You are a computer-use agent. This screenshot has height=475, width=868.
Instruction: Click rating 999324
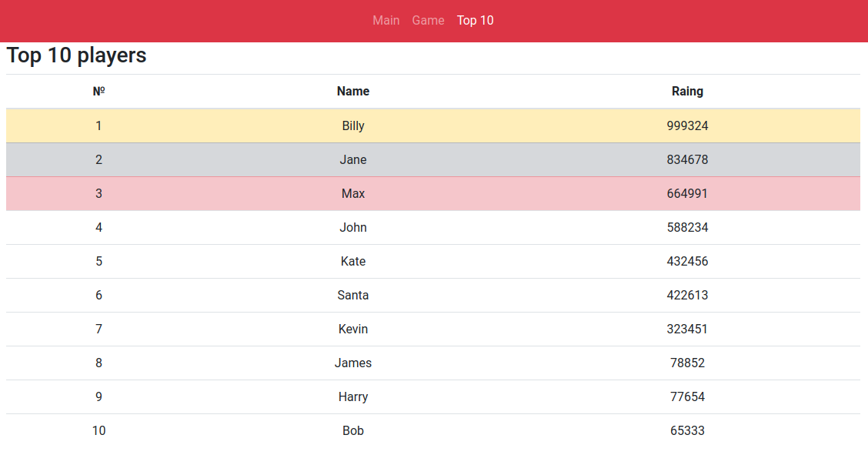click(687, 125)
